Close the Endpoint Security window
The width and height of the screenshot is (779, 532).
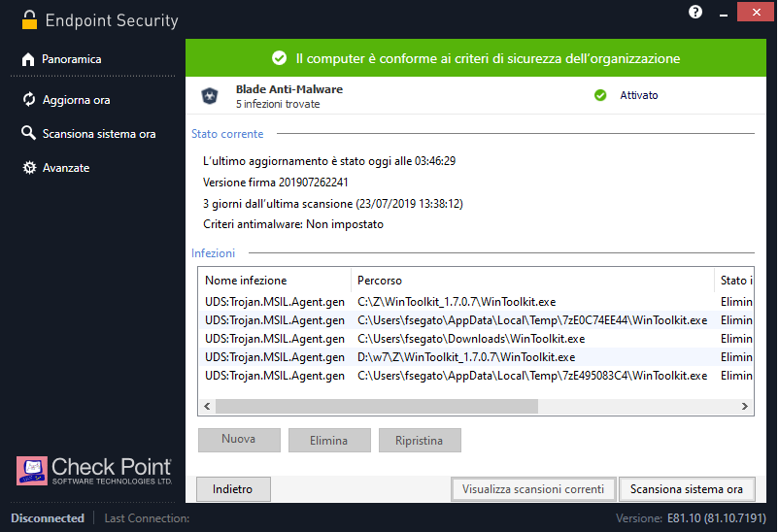755,12
